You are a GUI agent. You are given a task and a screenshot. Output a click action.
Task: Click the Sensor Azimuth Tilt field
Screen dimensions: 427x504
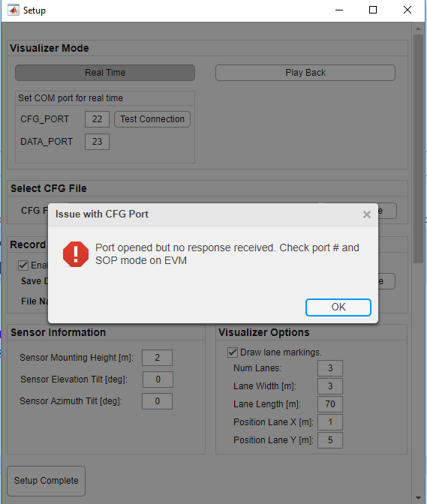click(x=158, y=401)
